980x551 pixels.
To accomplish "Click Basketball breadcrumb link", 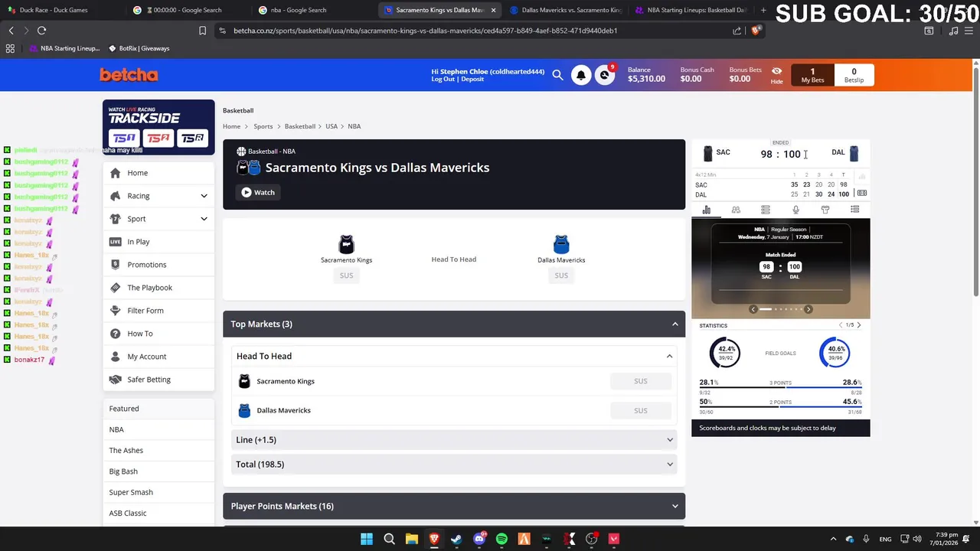I will coord(299,126).
